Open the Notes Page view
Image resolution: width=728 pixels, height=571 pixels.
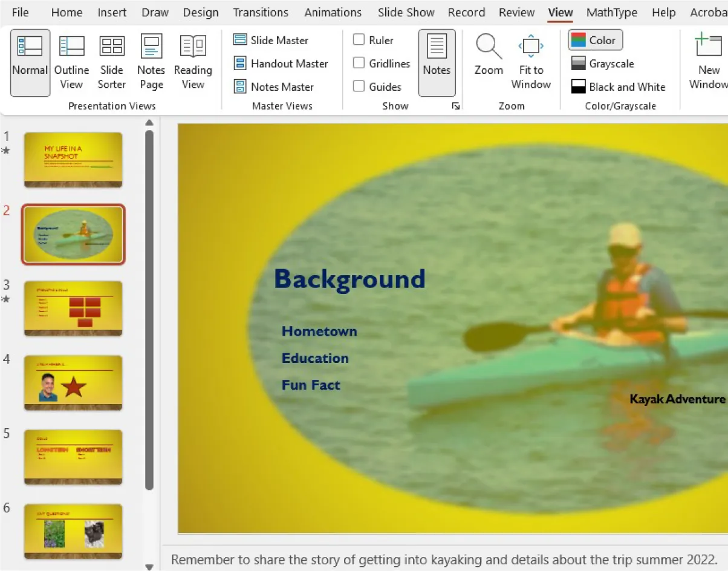tap(151, 60)
